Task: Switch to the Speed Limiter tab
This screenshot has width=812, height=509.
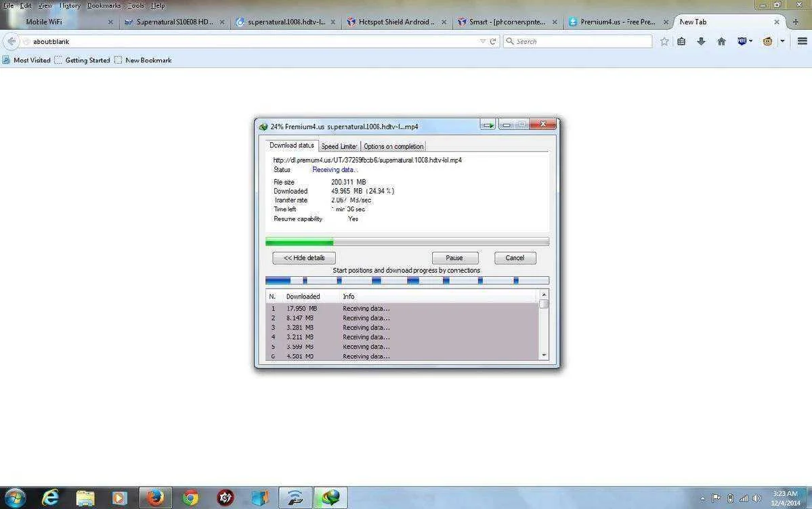Action: [x=339, y=146]
